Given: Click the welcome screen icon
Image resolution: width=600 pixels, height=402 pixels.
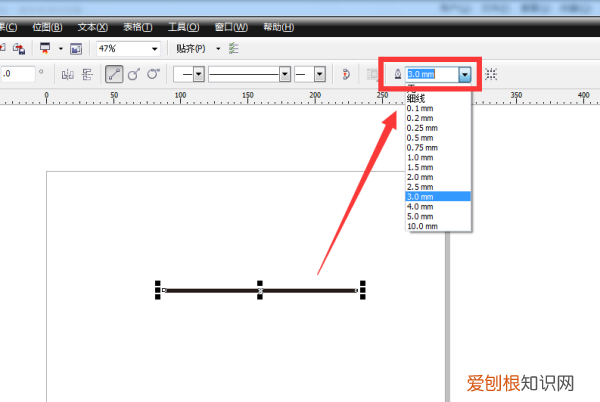Looking at the screenshot, I should tap(76, 49).
